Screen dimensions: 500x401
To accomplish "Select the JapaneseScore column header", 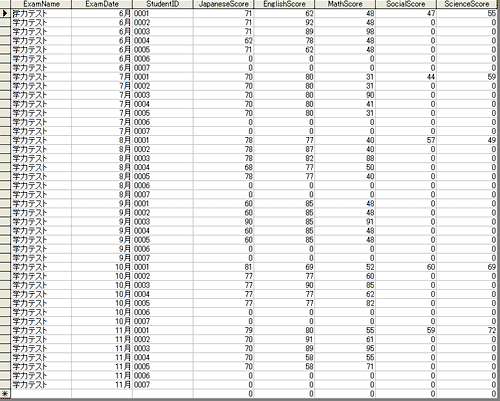I will [223, 4].
